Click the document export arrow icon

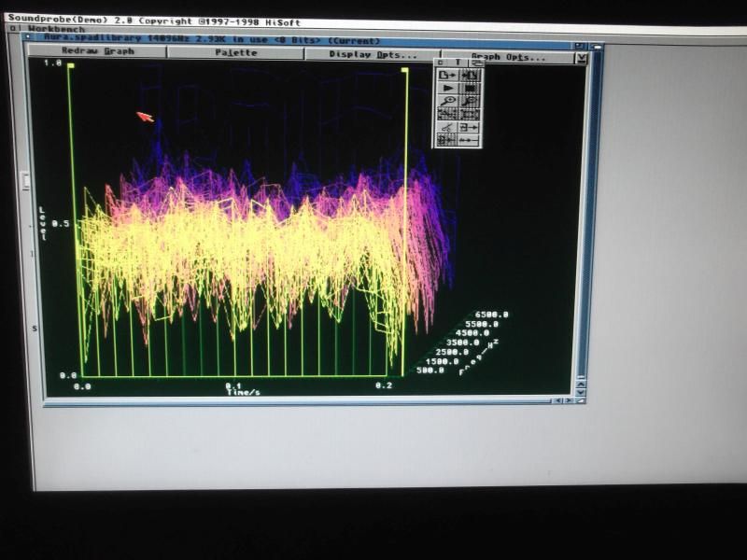446,75
